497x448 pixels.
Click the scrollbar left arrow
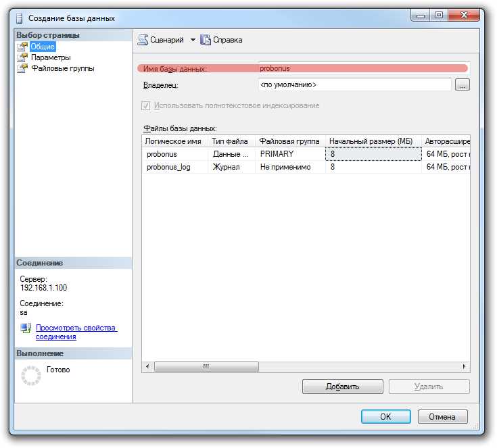click(x=147, y=366)
